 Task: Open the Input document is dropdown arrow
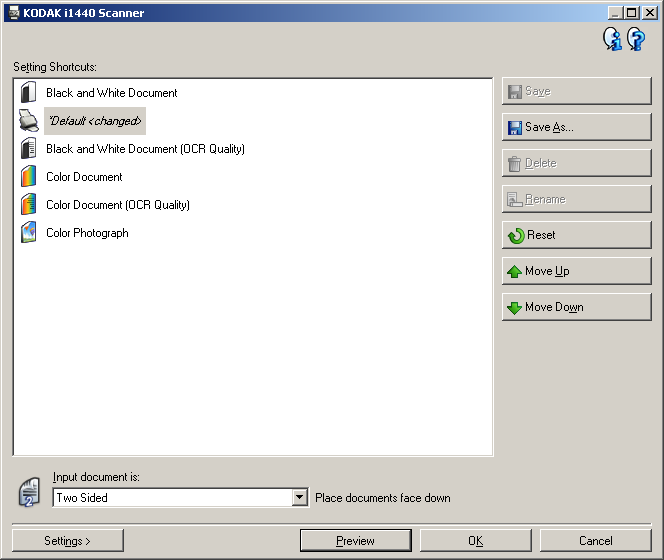point(299,497)
